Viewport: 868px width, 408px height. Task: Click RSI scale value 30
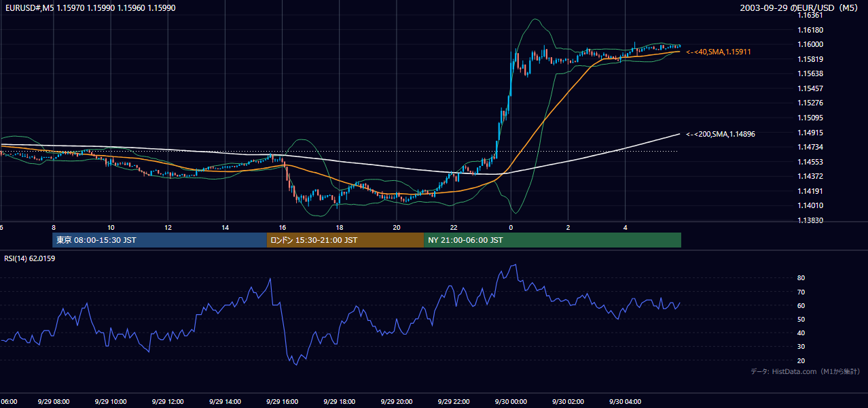(801, 347)
